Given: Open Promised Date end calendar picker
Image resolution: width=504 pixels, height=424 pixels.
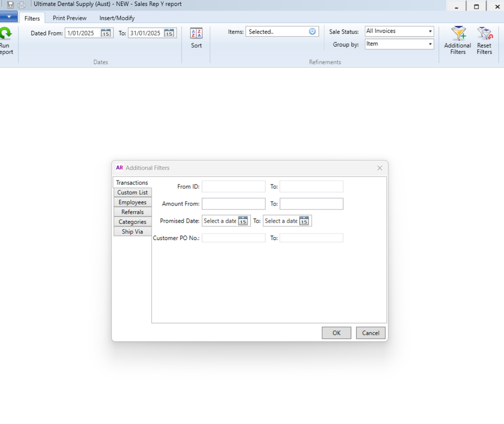Looking at the screenshot, I should (304, 221).
